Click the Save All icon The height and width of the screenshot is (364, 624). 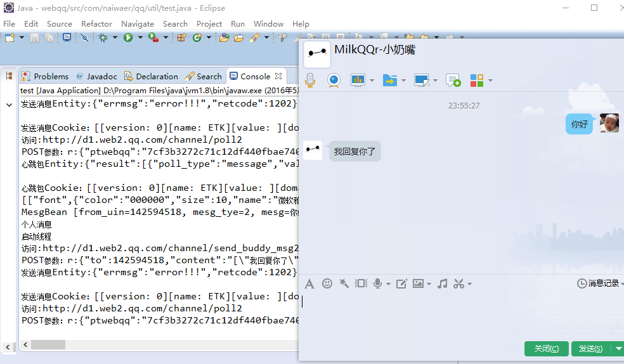[x=49, y=37]
